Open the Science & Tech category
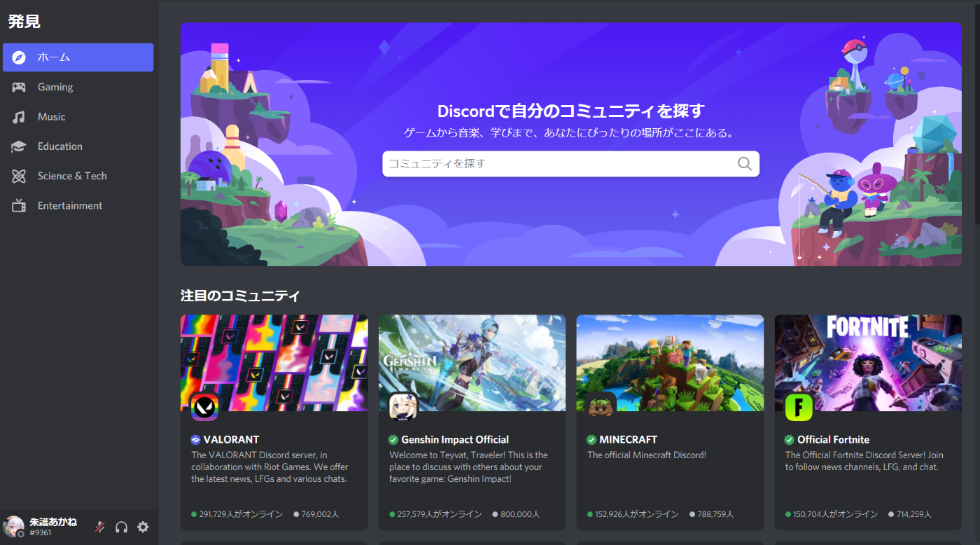Image resolution: width=980 pixels, height=545 pixels. [x=78, y=176]
